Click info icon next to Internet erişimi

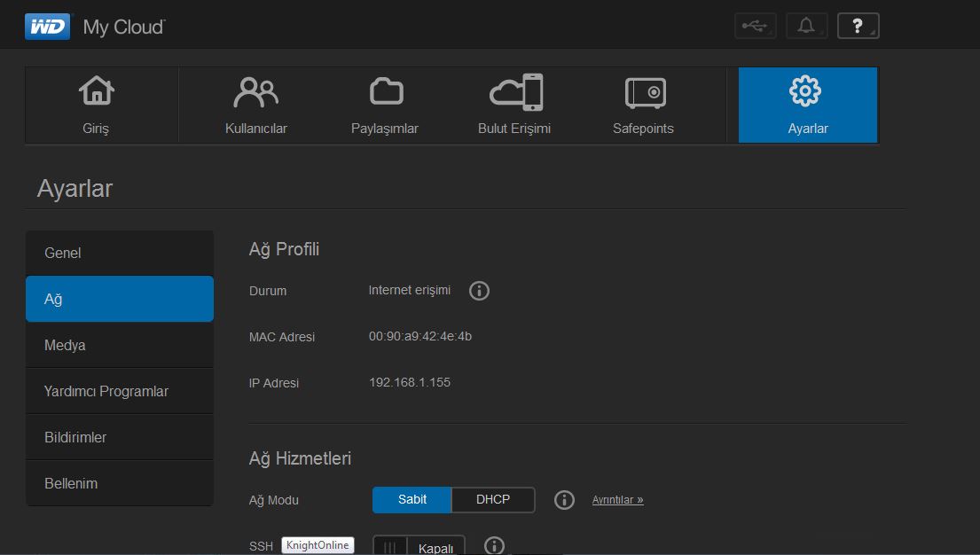click(x=479, y=291)
